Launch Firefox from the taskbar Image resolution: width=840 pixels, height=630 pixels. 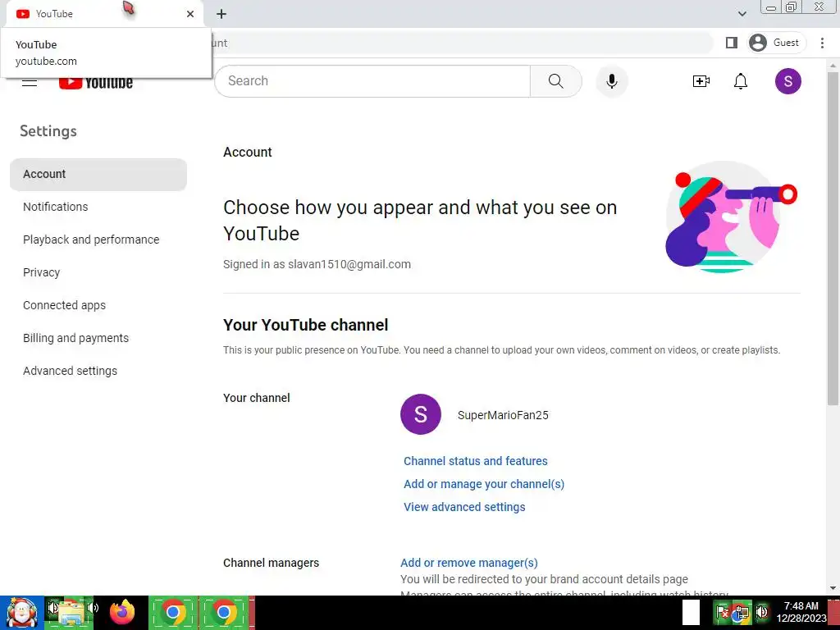coord(122,612)
